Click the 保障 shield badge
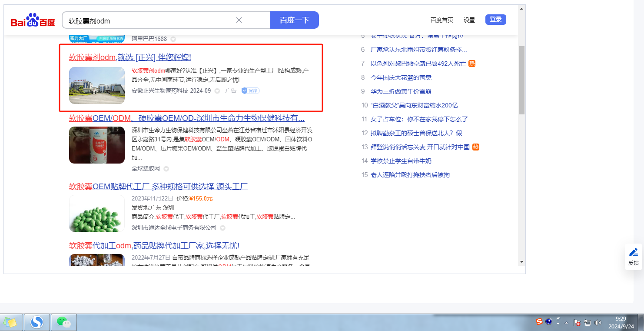Screen dimensions: 644x331 [x=250, y=90]
